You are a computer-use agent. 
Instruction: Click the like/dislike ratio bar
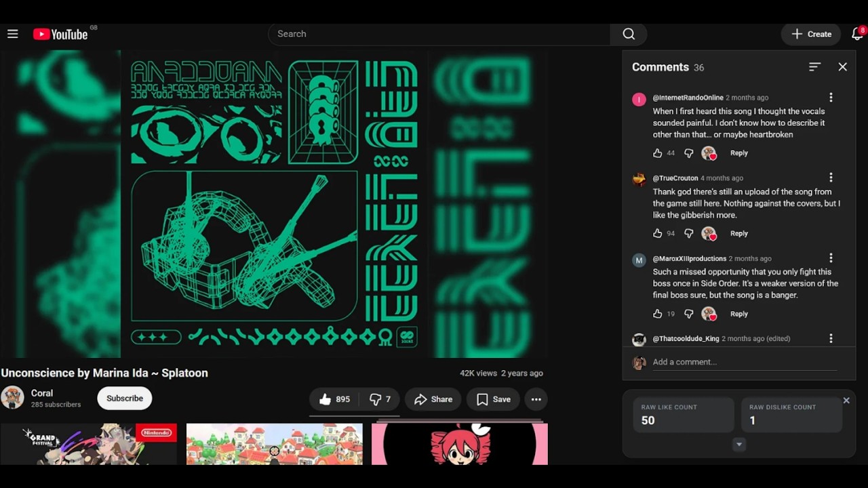click(354, 416)
